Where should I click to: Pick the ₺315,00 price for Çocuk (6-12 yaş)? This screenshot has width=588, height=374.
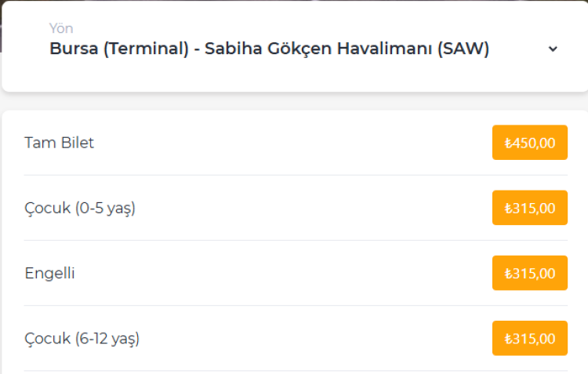point(529,339)
